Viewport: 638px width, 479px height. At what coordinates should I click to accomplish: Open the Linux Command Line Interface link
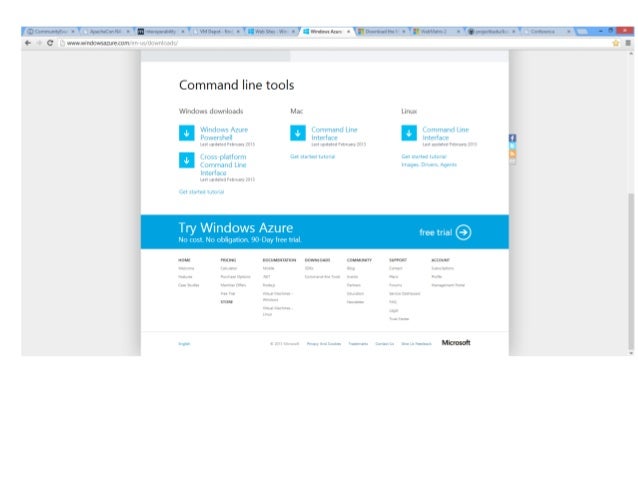tap(446, 133)
